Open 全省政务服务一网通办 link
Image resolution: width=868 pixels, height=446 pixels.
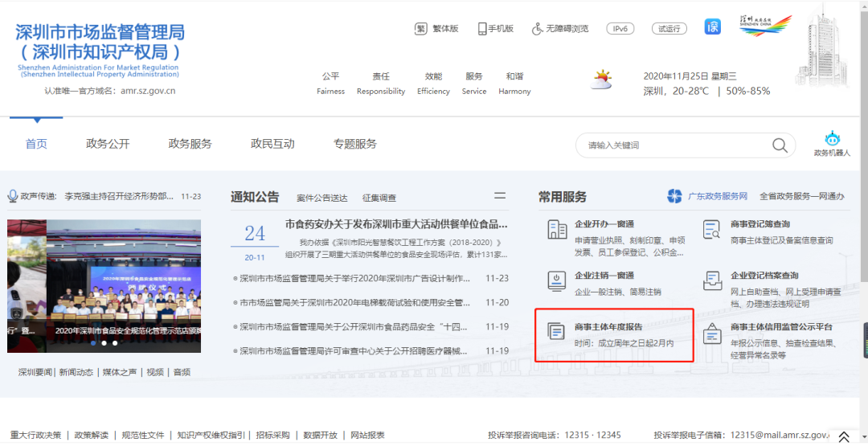click(801, 196)
